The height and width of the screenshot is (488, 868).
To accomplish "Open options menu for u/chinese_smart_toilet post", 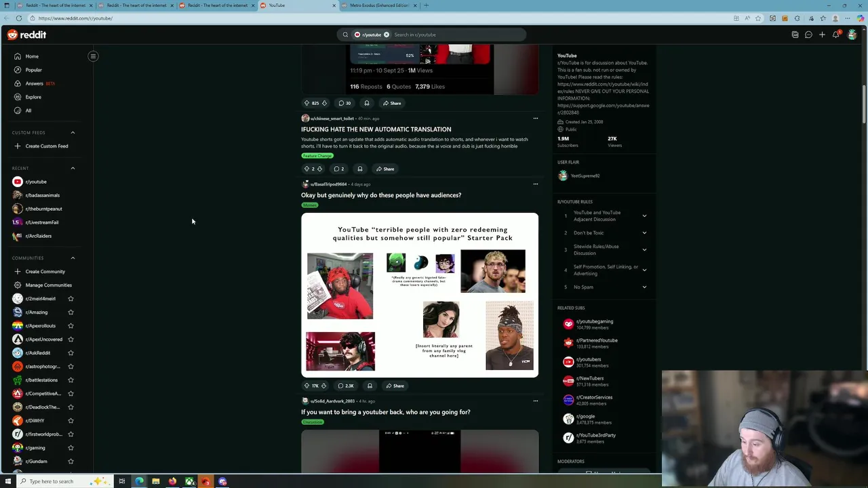I will click(535, 119).
